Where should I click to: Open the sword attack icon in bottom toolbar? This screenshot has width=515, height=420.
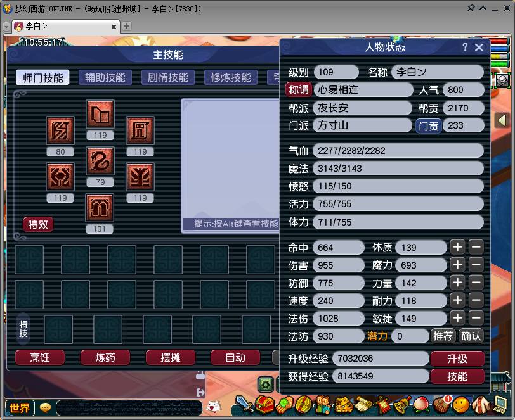(x=244, y=404)
